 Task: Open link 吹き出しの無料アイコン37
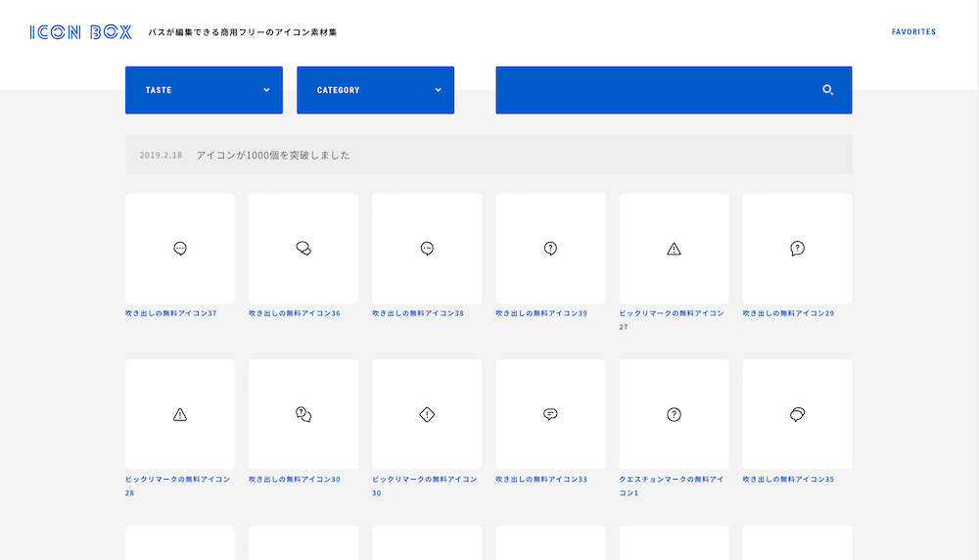(171, 313)
